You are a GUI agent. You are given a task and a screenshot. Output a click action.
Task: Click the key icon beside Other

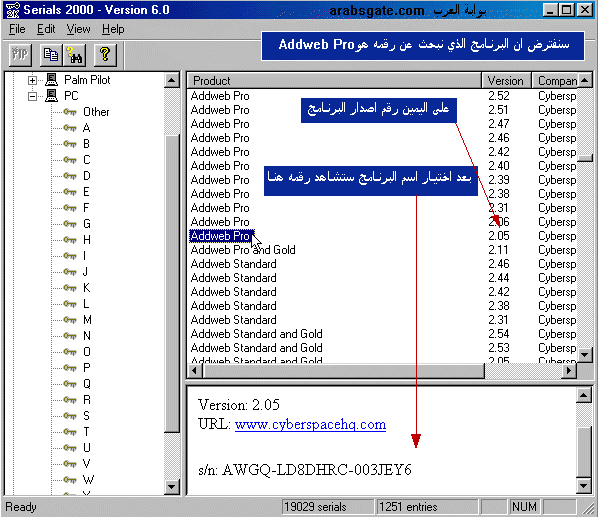(70, 112)
